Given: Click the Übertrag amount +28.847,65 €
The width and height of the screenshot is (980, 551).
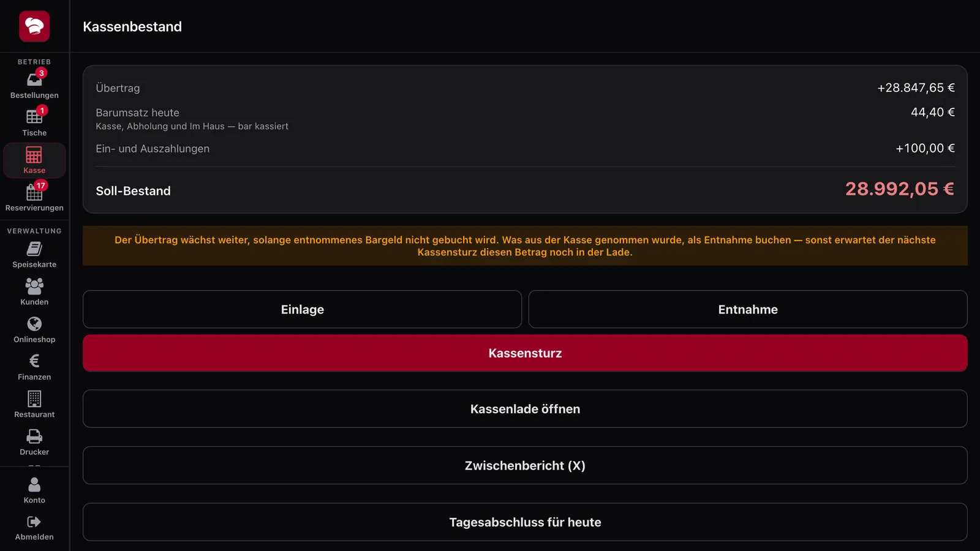Looking at the screenshot, I should tap(916, 88).
